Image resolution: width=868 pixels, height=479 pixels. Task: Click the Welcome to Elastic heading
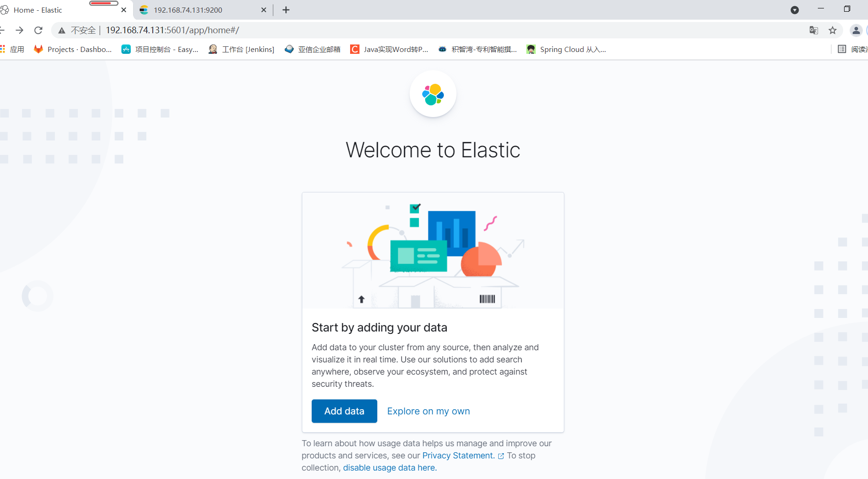click(433, 150)
